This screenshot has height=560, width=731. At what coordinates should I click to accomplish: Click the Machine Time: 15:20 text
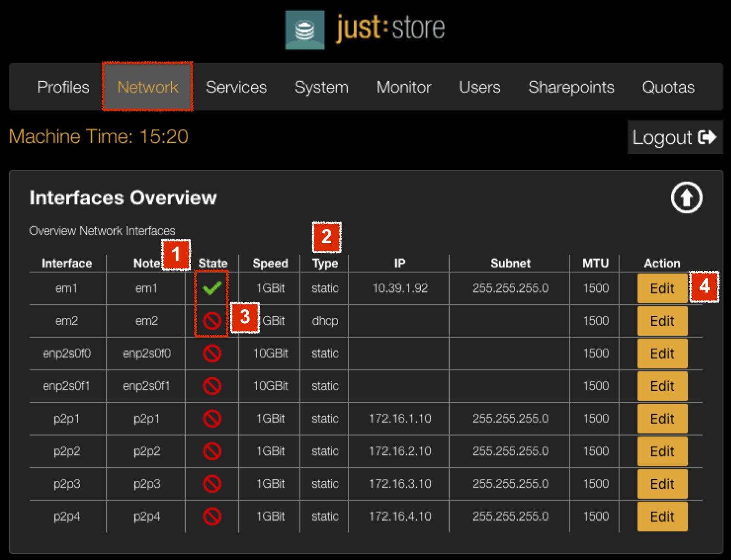[99, 137]
